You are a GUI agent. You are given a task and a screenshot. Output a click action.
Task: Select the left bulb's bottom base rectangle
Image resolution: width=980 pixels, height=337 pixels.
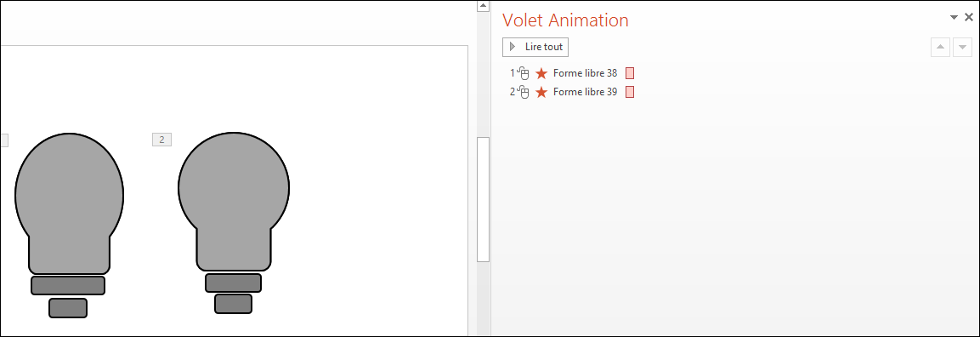(68, 307)
